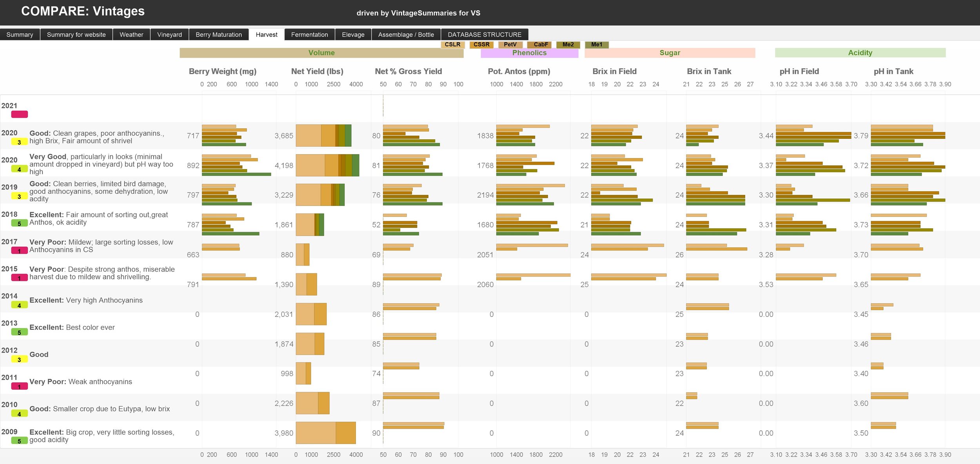Click the pink 2021 rating badge
This screenshot has width=980, height=464.
19,115
